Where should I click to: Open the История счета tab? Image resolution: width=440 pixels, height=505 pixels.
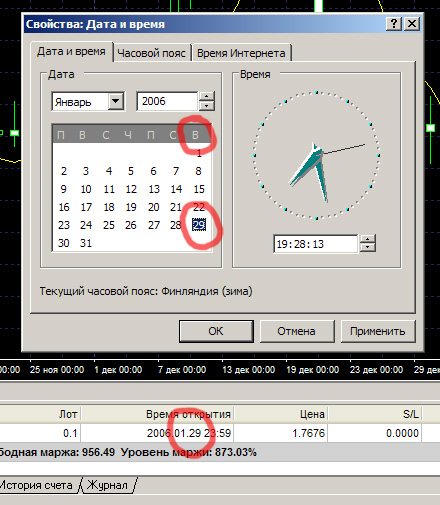(x=36, y=485)
